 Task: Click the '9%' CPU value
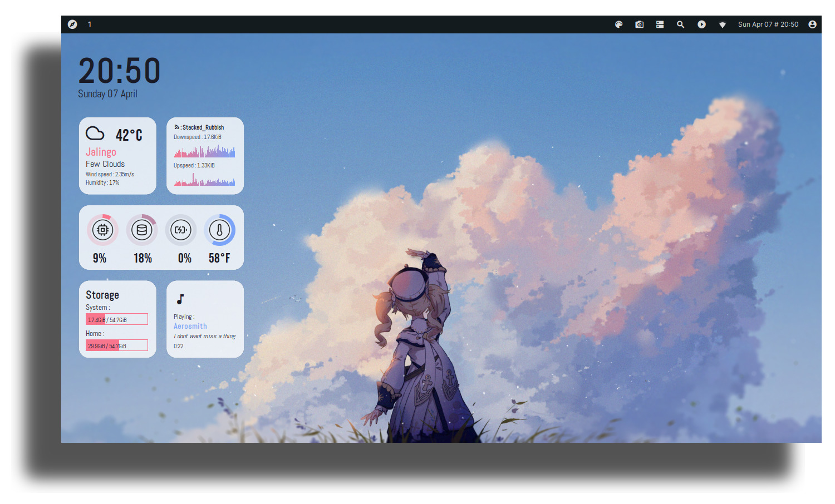pyautogui.click(x=100, y=258)
